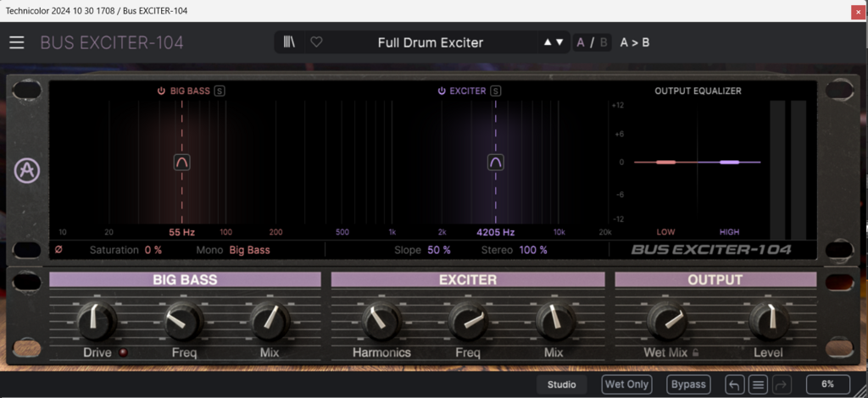Viewport: 868px width, 398px height.
Task: Click the OUTPUT section header
Action: [715, 279]
